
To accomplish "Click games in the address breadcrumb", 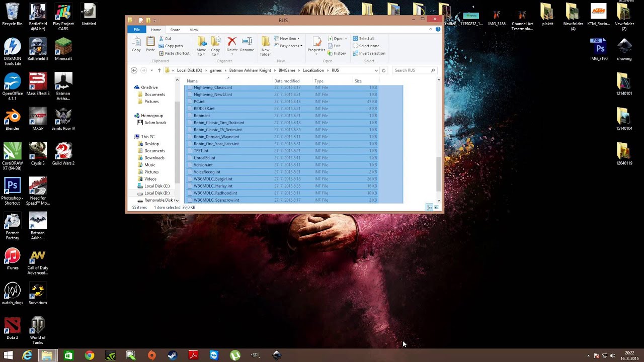I will (x=216, y=70).
